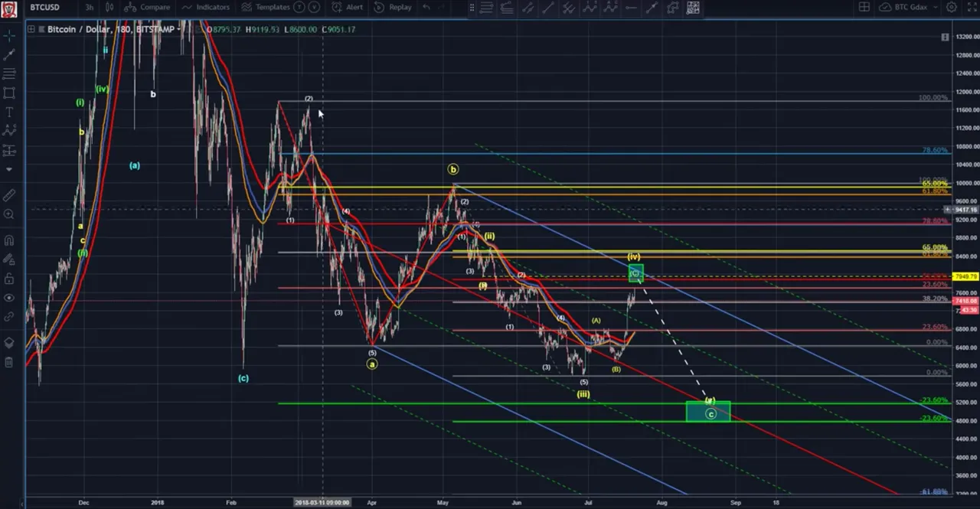Click the 100.00% Fibonacci level label
This screenshot has height=509, width=980.
click(x=933, y=98)
